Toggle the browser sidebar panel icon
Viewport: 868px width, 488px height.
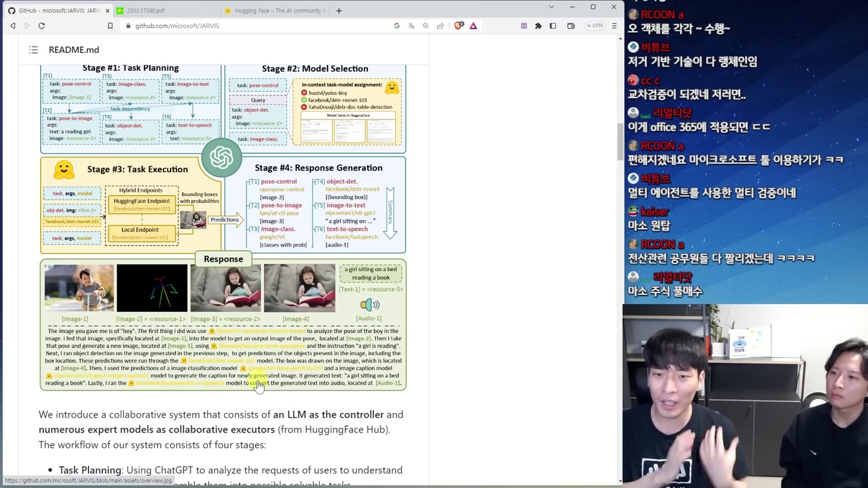coord(553,26)
